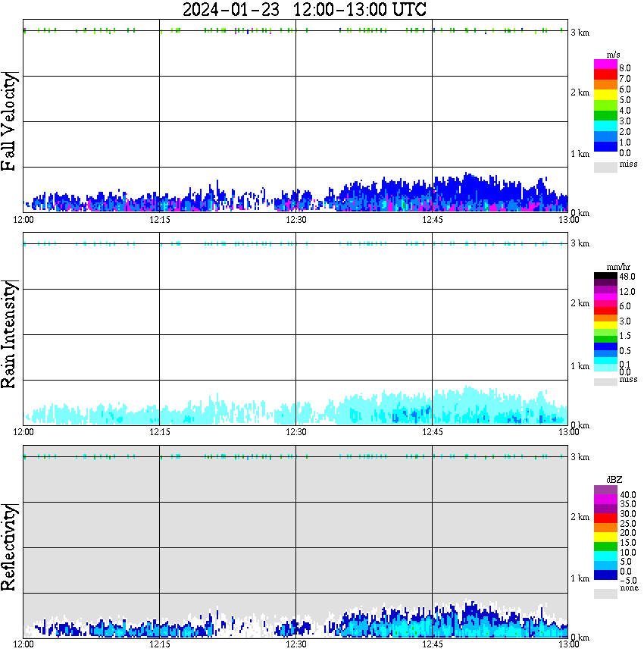Select the palest cyan swatch in the mm/hr legend
This screenshot has height=658, width=644.
tap(605, 368)
